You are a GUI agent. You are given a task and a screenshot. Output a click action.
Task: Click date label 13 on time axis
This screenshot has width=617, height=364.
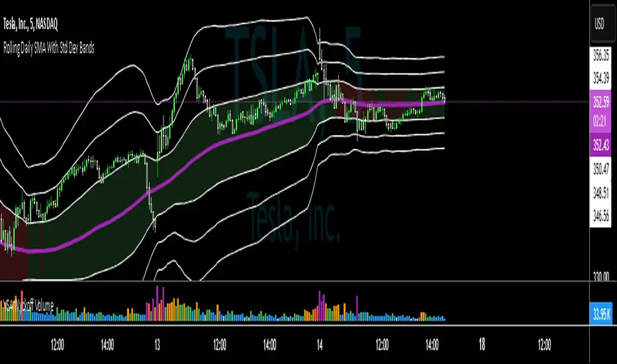[x=158, y=345]
